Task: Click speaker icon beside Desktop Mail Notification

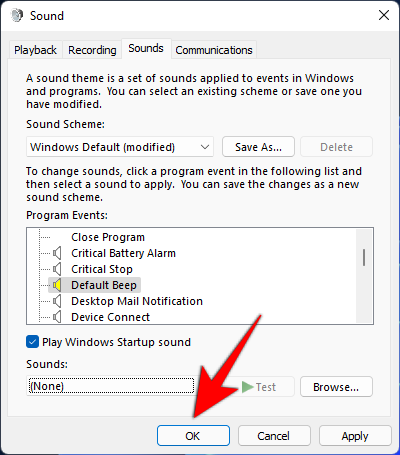Action: (x=57, y=301)
